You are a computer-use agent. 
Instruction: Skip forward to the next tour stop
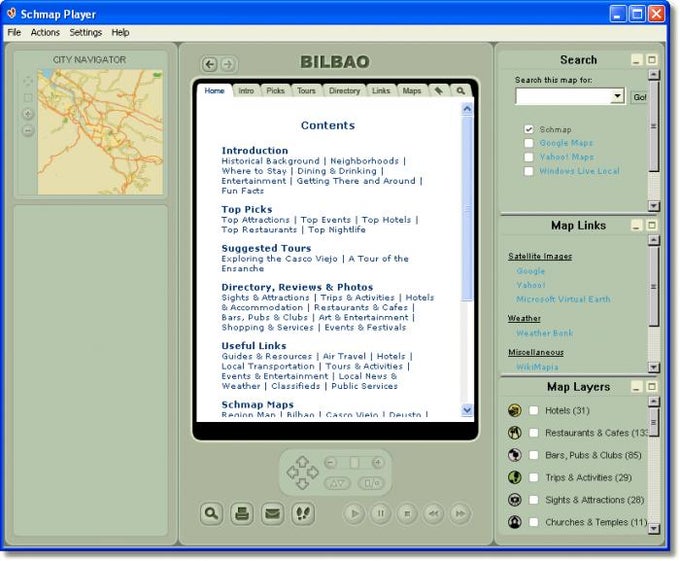point(460,514)
